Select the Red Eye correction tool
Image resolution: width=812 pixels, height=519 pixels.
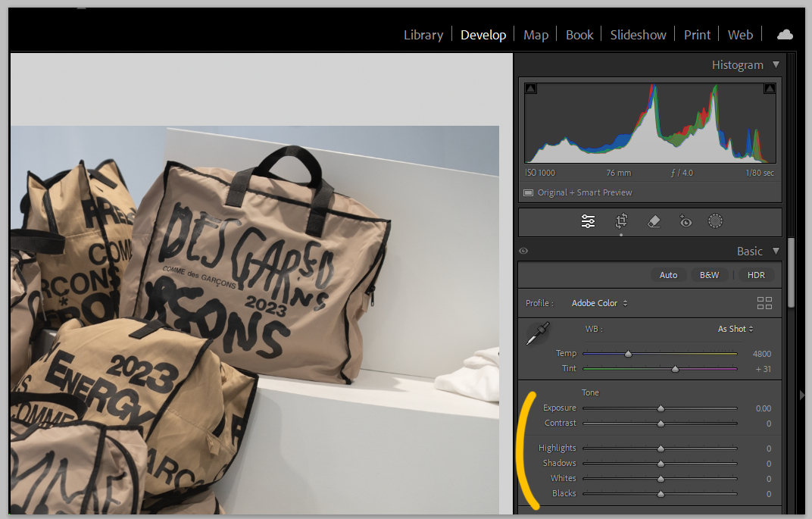(685, 222)
